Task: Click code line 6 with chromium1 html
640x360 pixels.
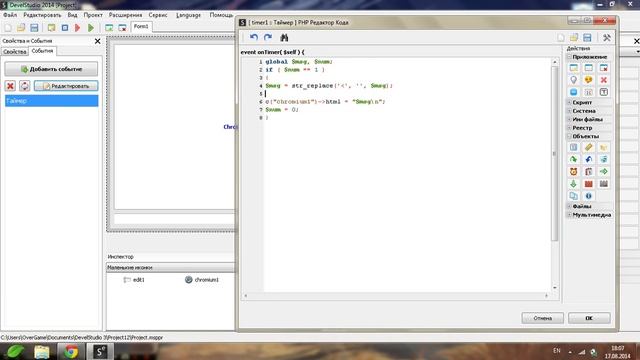Action: click(325, 102)
